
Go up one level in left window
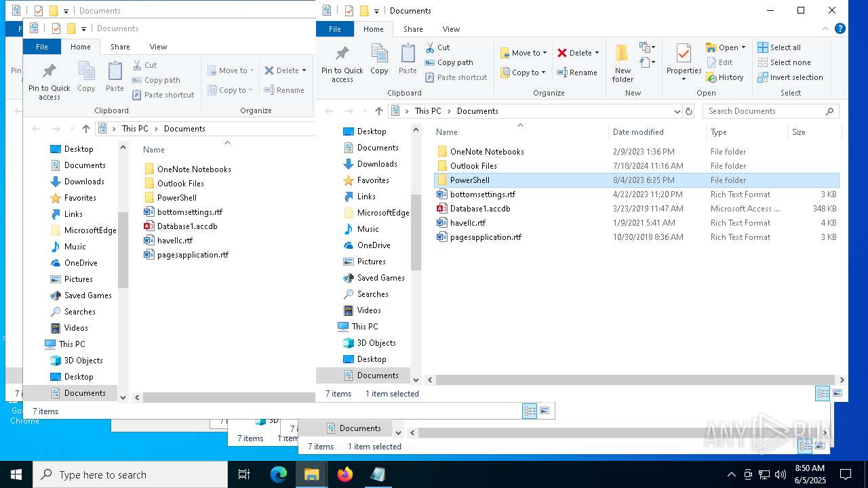tap(85, 129)
